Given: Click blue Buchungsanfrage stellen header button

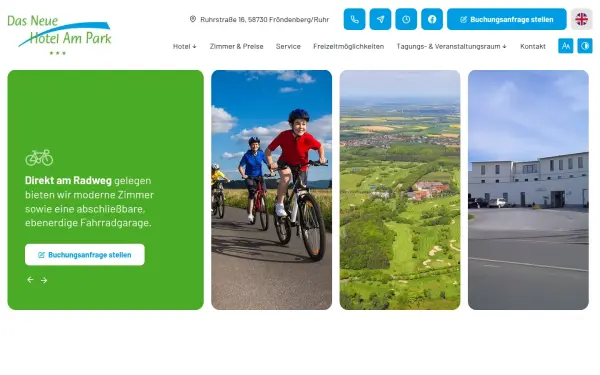Looking at the screenshot, I should (507, 19).
